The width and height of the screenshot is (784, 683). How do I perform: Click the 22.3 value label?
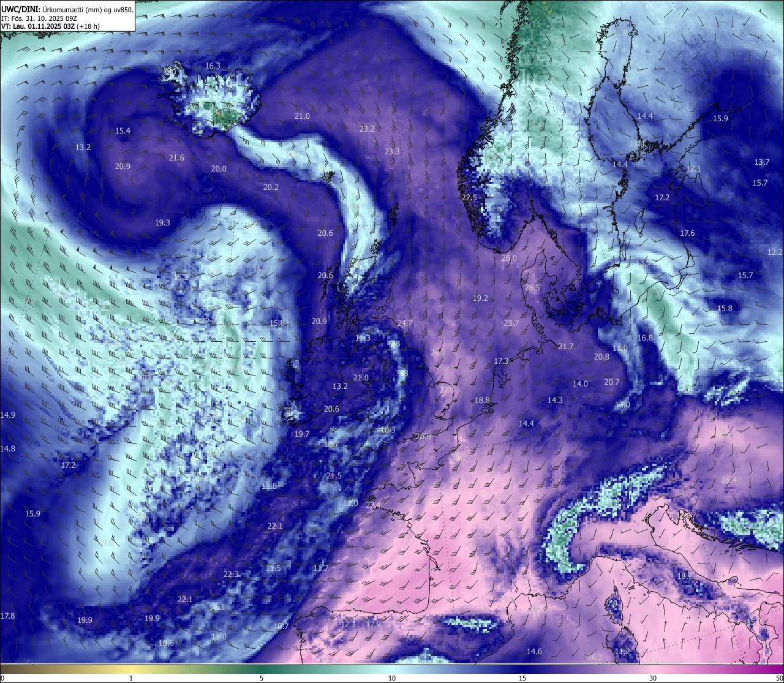231,574
